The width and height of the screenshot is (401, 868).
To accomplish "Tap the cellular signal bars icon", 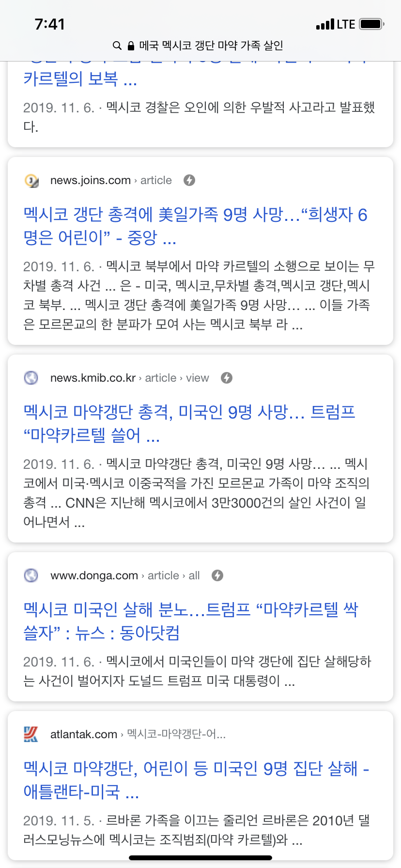I will tap(325, 24).
